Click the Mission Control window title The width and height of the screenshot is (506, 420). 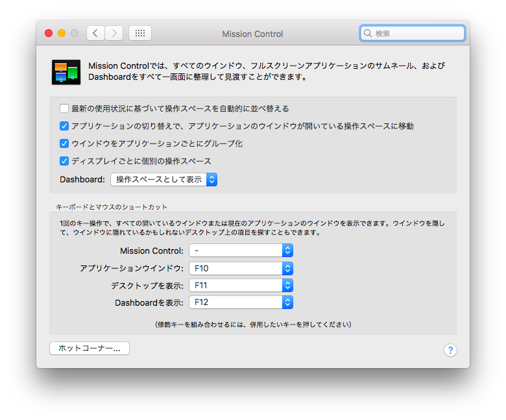tap(252, 34)
